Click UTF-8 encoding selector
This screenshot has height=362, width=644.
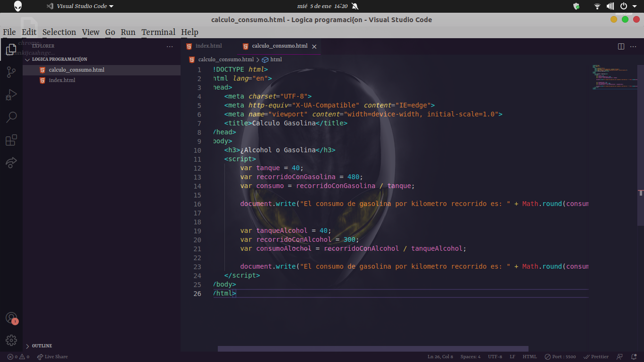point(495,357)
